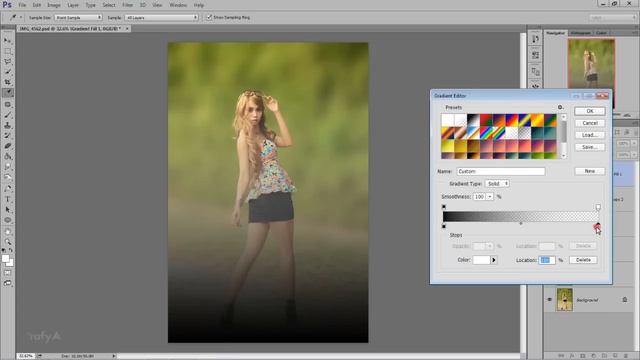Click Background layer thumbnail
The height and width of the screenshot is (360, 640).
(564, 300)
